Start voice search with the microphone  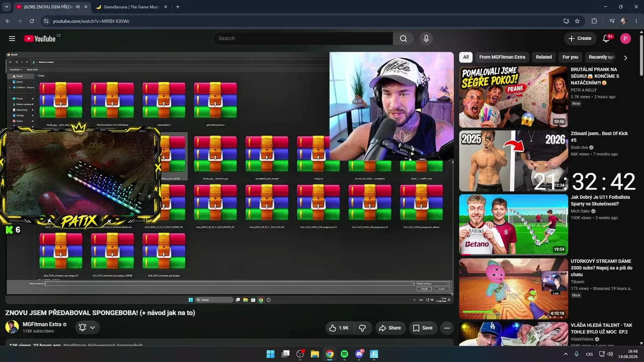(x=426, y=39)
